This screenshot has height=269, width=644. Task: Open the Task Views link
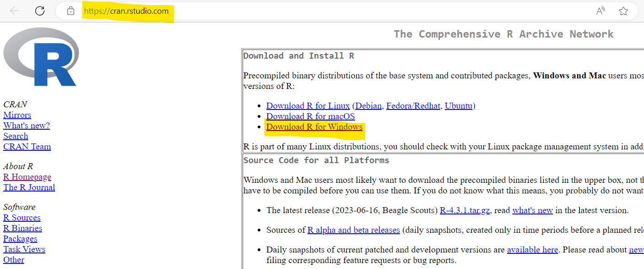coord(24,249)
